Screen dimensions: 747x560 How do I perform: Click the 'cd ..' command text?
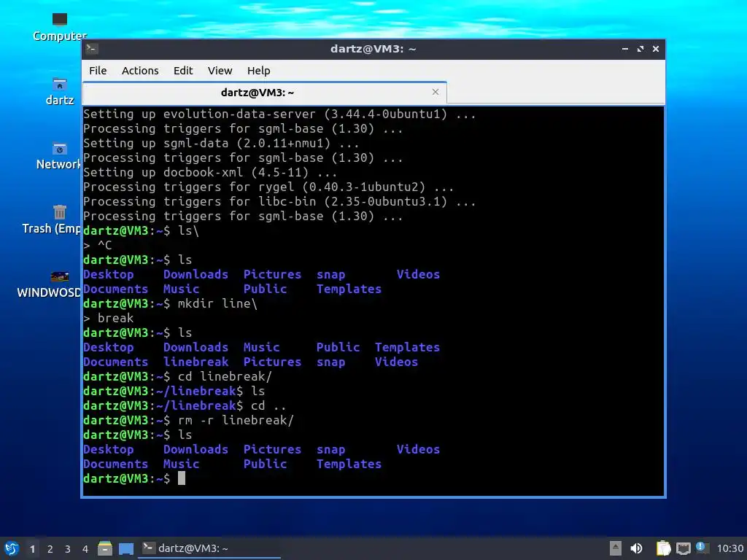pos(268,405)
